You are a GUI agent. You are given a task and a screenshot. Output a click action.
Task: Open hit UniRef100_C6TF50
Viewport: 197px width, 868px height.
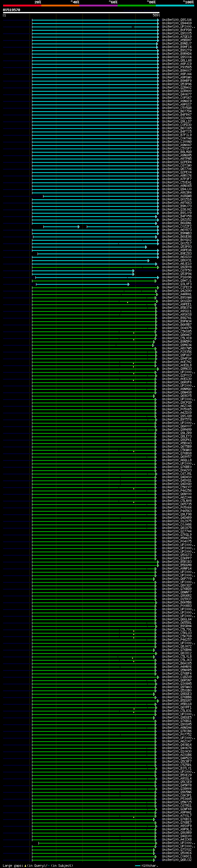(x=177, y=271)
